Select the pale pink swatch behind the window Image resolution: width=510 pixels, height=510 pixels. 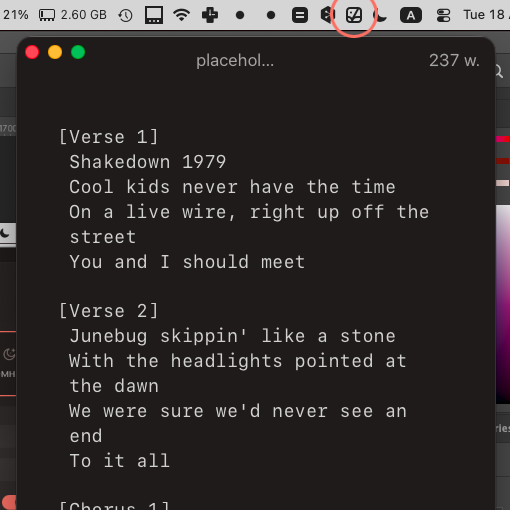click(x=503, y=183)
